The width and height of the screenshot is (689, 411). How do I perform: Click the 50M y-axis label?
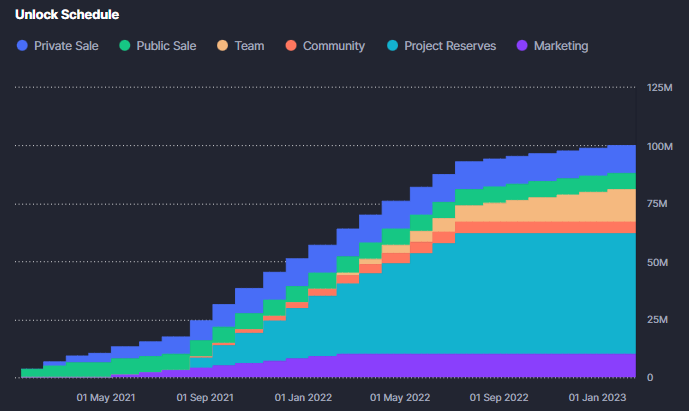click(658, 262)
